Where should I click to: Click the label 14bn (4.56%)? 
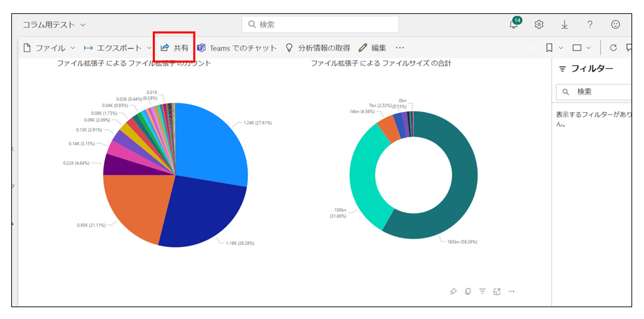[362, 111]
